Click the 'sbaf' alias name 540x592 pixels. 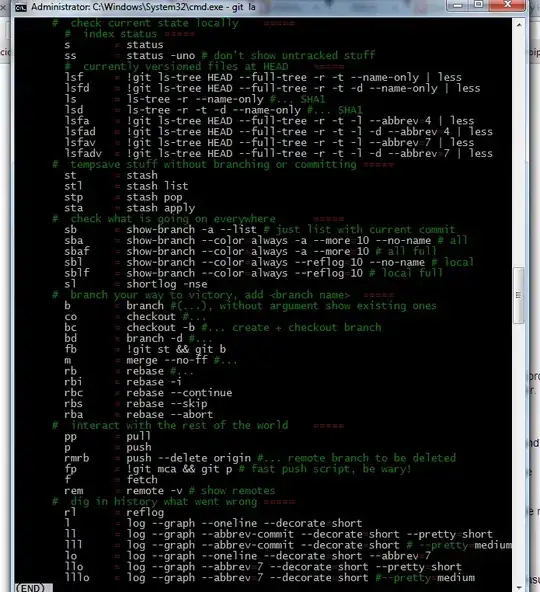(x=77, y=251)
